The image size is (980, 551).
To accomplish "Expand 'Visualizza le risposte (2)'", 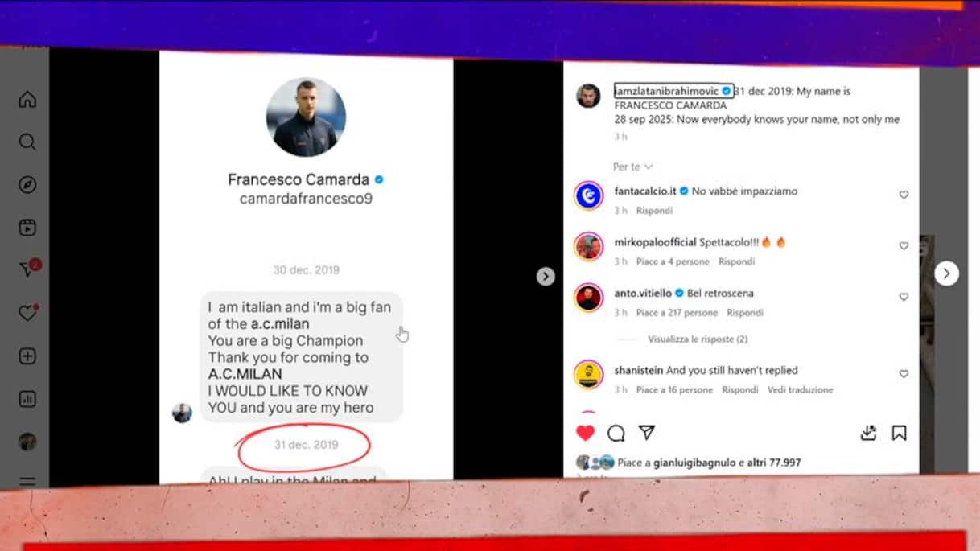I will click(698, 339).
